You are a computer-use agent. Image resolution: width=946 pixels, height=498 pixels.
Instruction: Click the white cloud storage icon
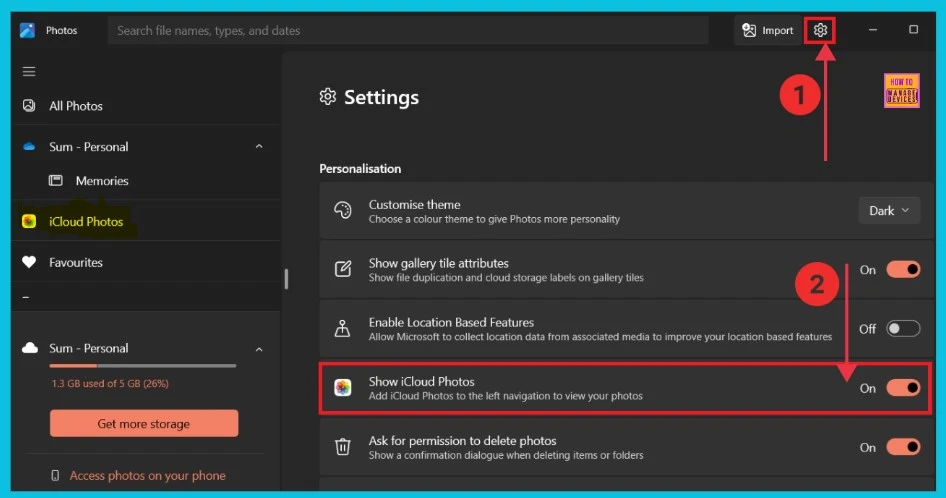(x=30, y=348)
